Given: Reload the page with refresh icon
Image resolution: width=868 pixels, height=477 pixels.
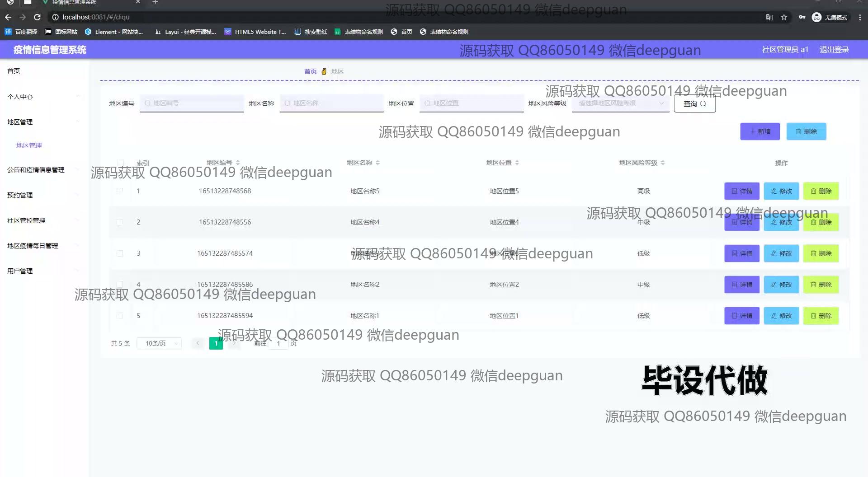Looking at the screenshot, I should [x=38, y=17].
